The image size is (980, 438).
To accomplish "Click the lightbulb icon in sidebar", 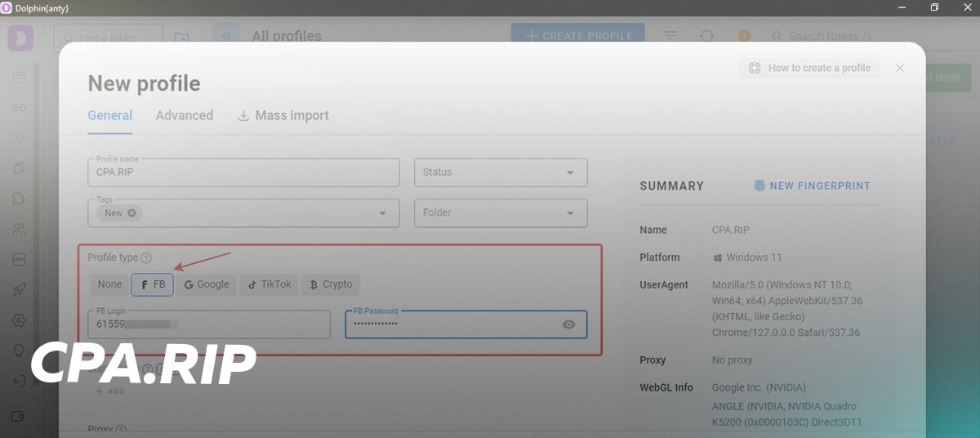I will pyautogui.click(x=19, y=350).
